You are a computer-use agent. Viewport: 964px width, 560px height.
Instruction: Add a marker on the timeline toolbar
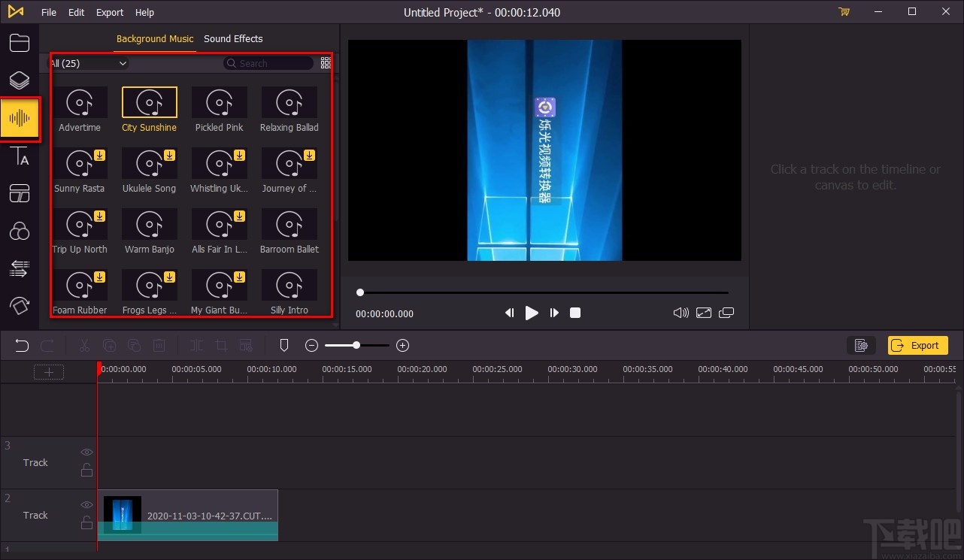tap(284, 346)
